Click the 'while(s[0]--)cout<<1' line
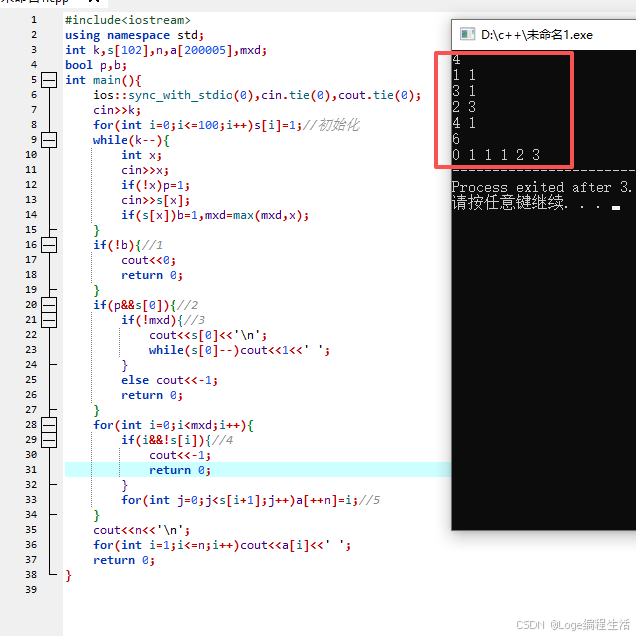 coord(239,350)
